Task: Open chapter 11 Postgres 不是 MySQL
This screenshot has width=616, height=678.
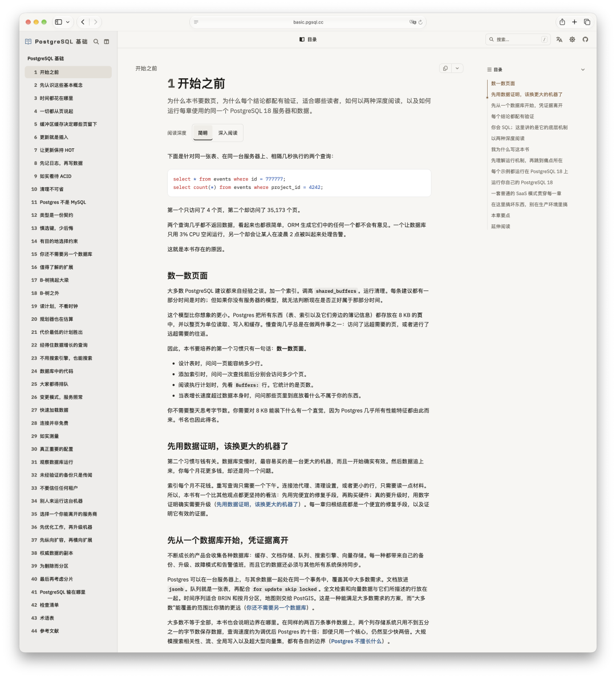Action: [68, 202]
